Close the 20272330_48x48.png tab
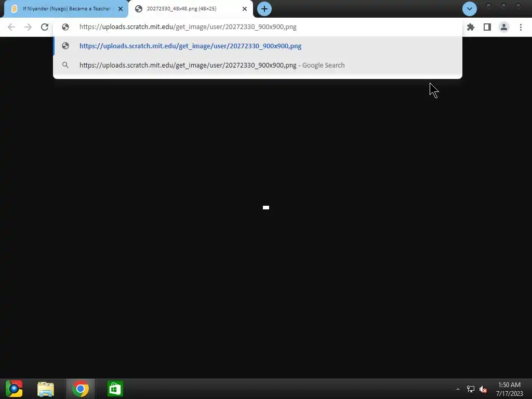532x399 pixels. 245,9
